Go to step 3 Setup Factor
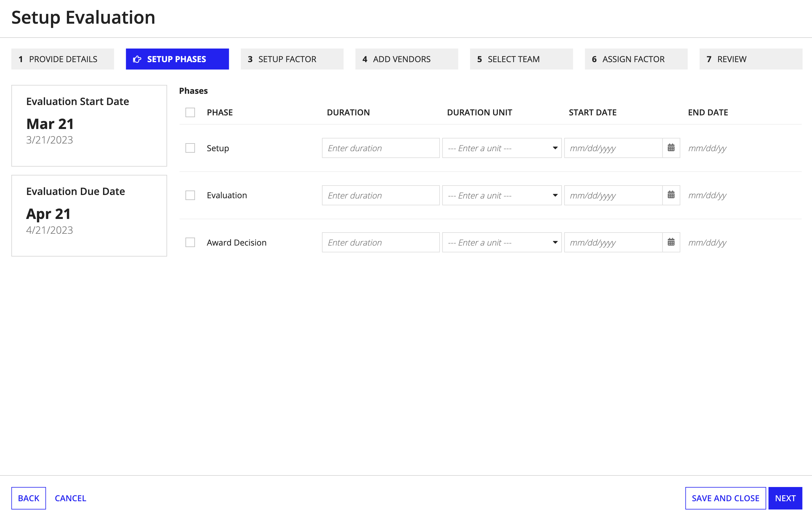 click(292, 59)
